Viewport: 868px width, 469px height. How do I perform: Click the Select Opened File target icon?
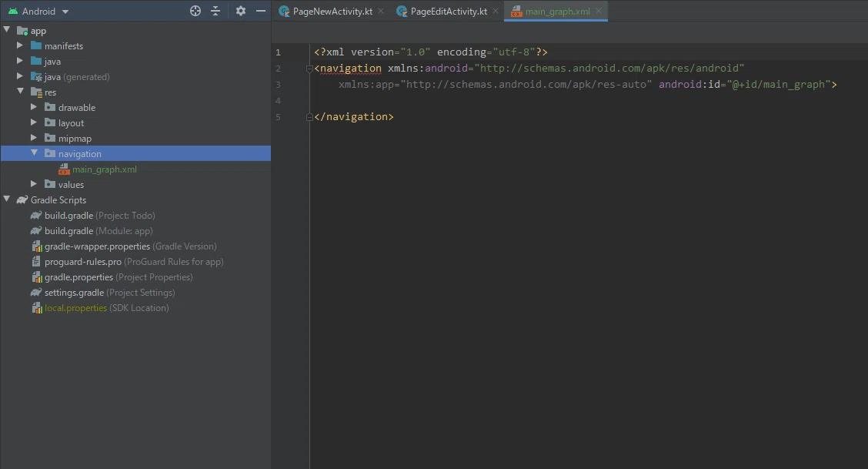point(195,11)
